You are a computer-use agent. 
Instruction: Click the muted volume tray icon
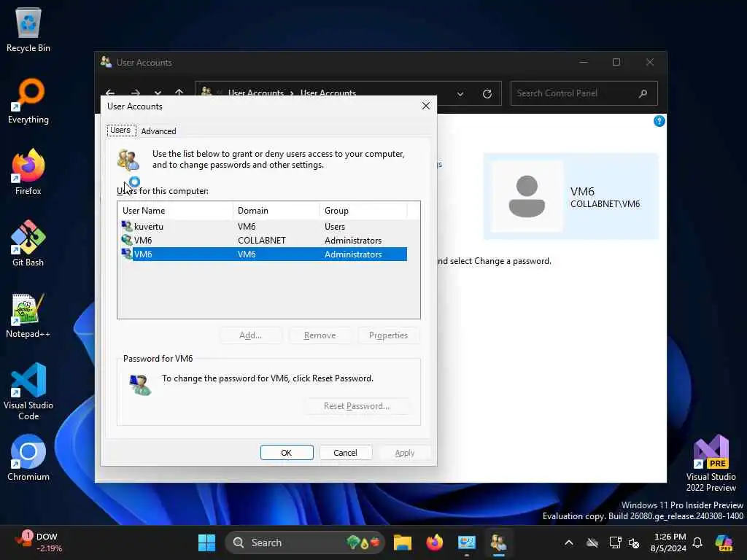[x=634, y=542]
